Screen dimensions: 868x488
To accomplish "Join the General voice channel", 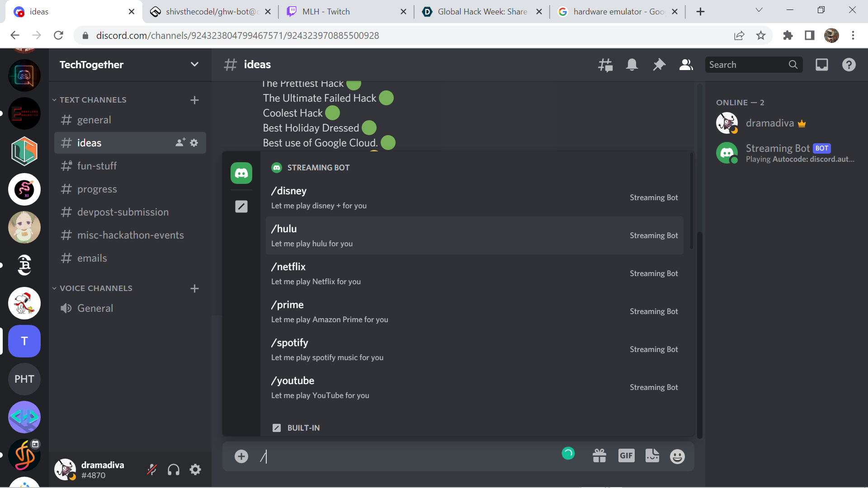I will tap(95, 308).
